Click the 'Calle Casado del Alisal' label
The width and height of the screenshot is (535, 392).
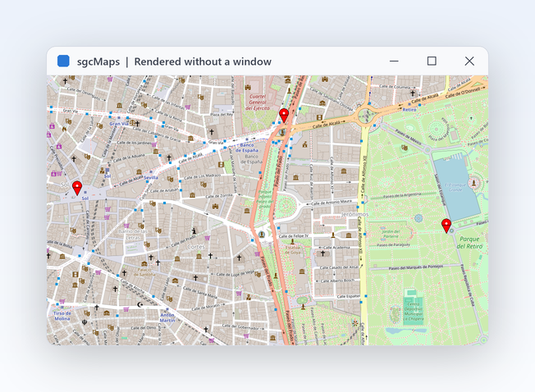[339, 267]
